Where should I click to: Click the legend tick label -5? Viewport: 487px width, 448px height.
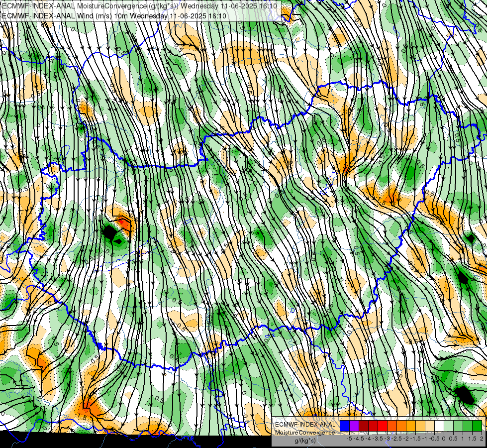click(349, 439)
